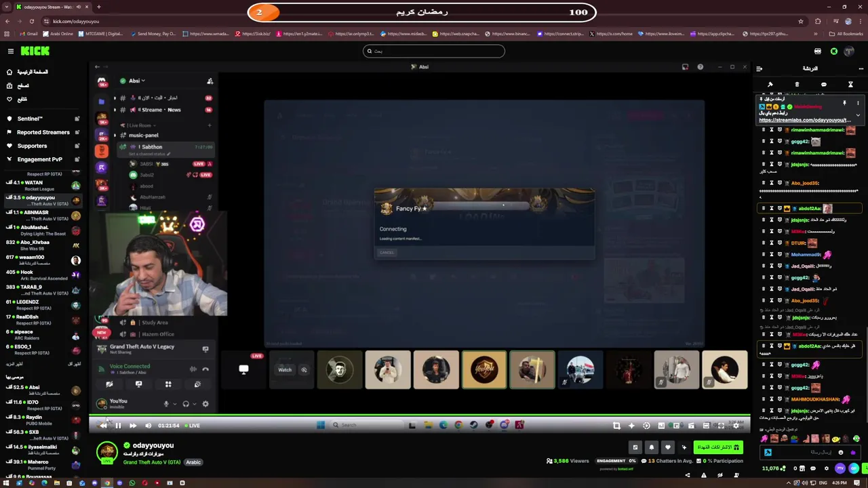
Task: Click the Watch button in the Discord call
Action: coord(285,370)
